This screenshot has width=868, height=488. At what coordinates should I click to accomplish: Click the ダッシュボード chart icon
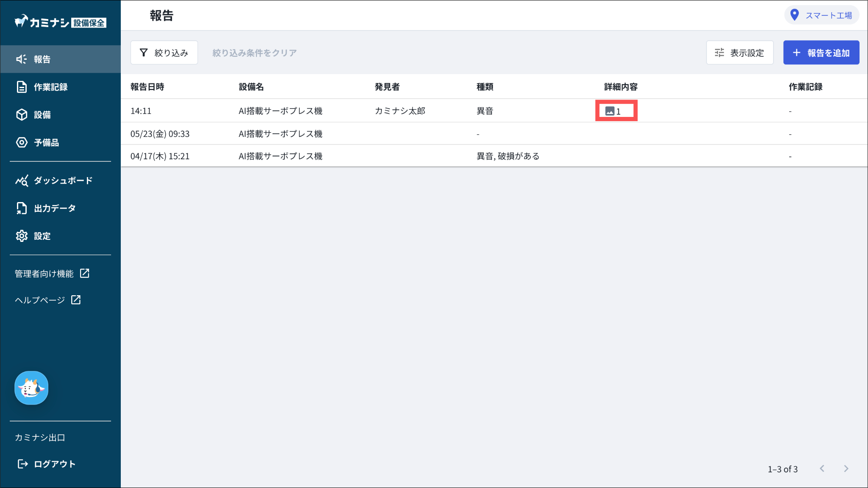tap(22, 181)
